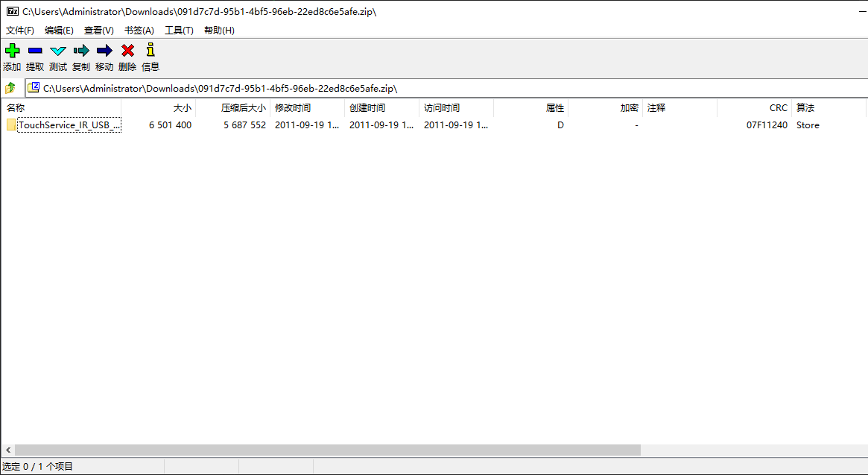Viewport: 868px width, 475px height.
Task: Select the TouchService_IR_USB folder entry
Action: (x=69, y=125)
